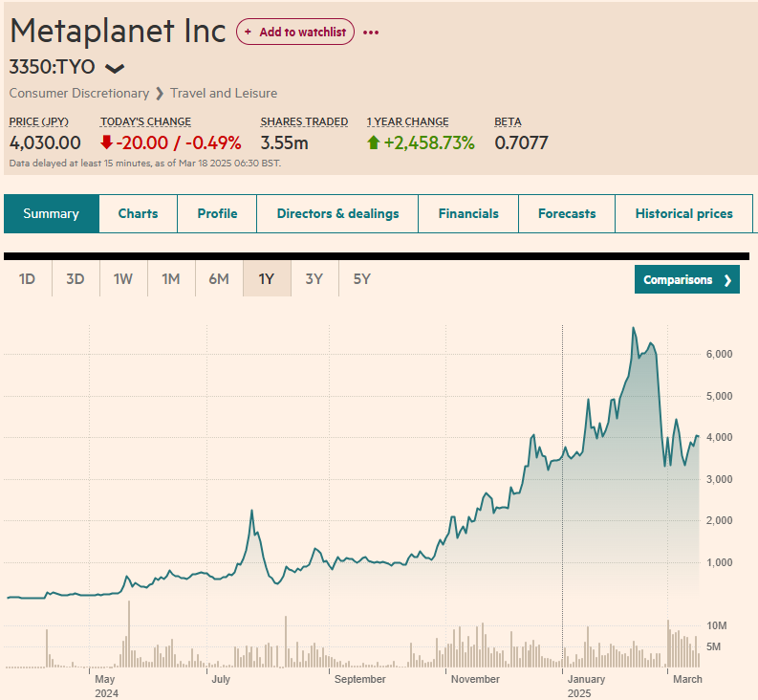The height and width of the screenshot is (700, 758).
Task: Go to Directors & dealings tab
Action: point(337,214)
